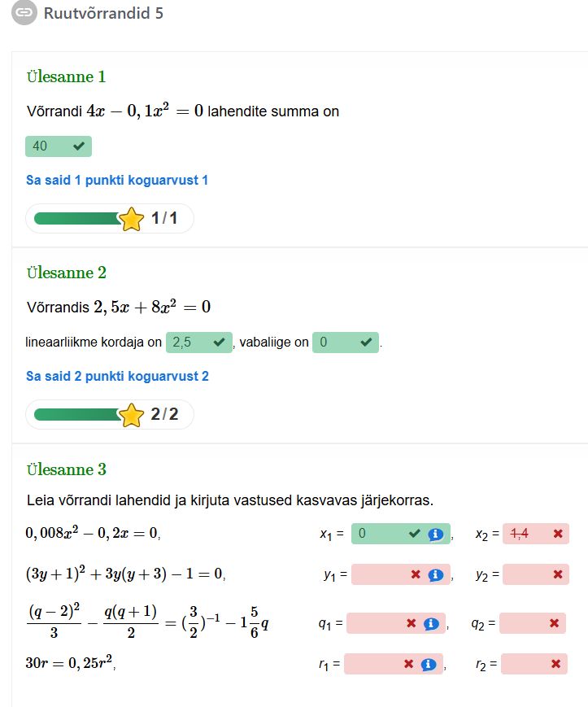Viewport: 588px width, 707px height.
Task: Click the info icon in q1 field
Action: coord(431,624)
